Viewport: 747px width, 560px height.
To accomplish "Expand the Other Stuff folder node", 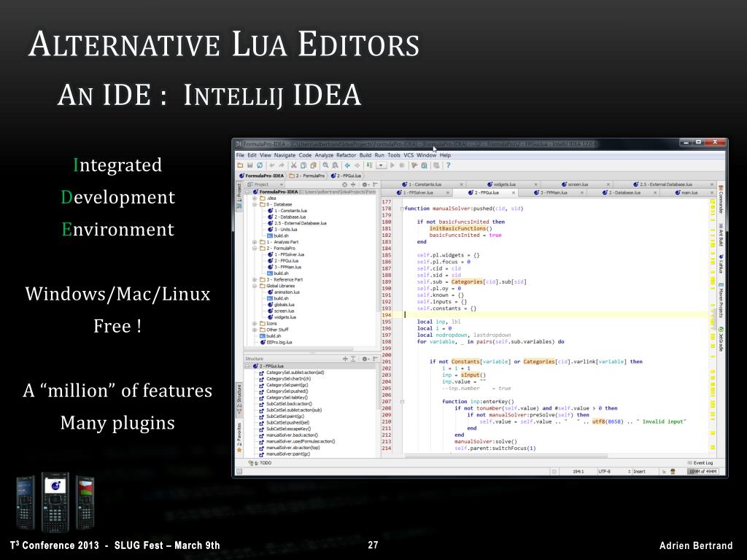I will 255,330.
